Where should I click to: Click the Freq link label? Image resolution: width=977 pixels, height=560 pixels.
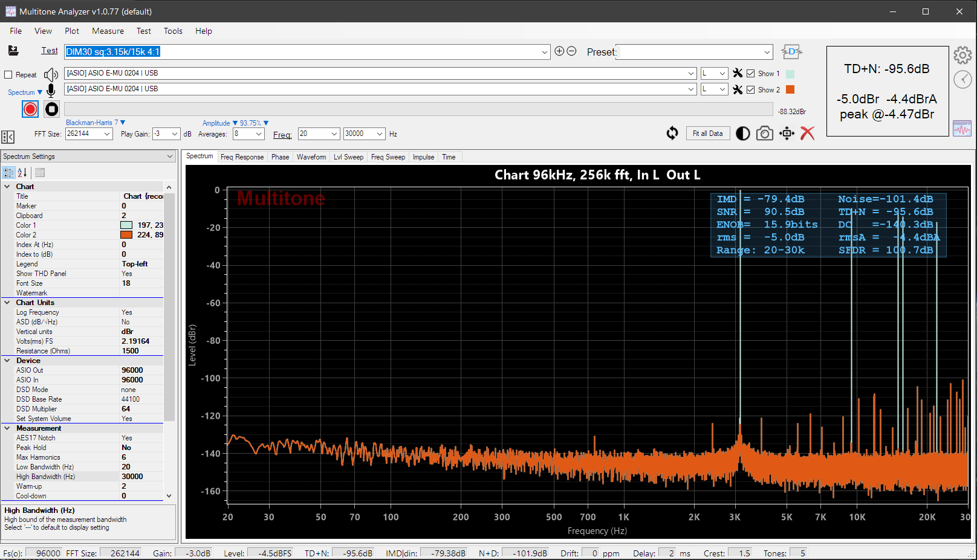(x=282, y=135)
